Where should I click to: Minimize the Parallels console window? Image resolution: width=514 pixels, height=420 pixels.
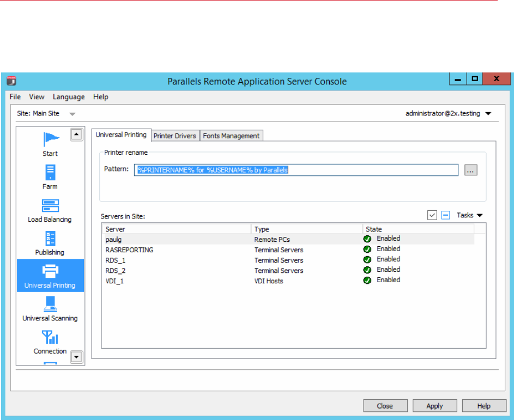tap(458, 80)
